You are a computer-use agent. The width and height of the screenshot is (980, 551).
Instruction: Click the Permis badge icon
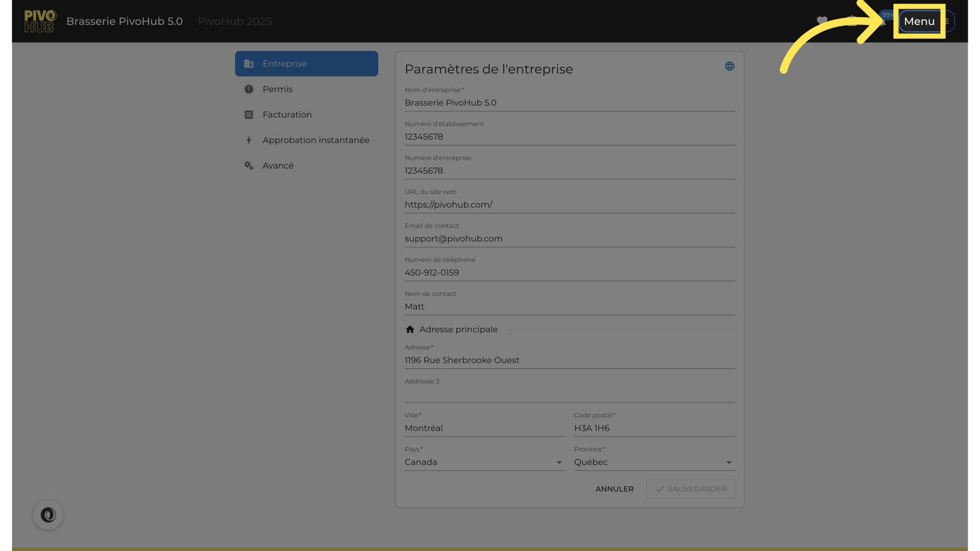pyautogui.click(x=249, y=89)
